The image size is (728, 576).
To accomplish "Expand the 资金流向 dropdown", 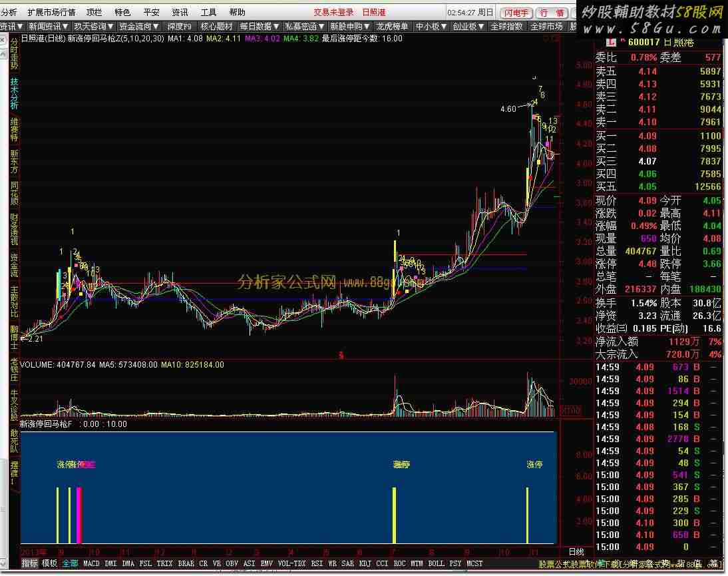I will (139, 27).
